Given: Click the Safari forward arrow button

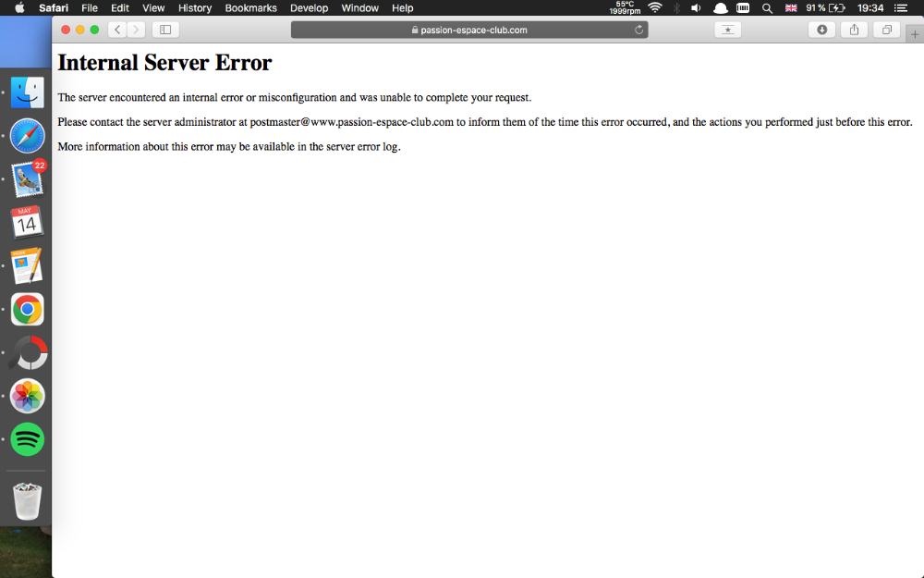Looking at the screenshot, I should pos(137,30).
